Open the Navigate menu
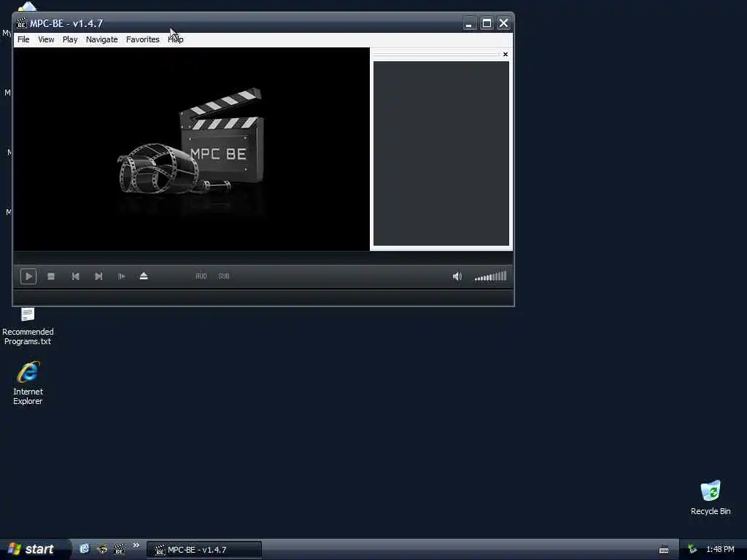The height and width of the screenshot is (560, 747). [x=102, y=39]
